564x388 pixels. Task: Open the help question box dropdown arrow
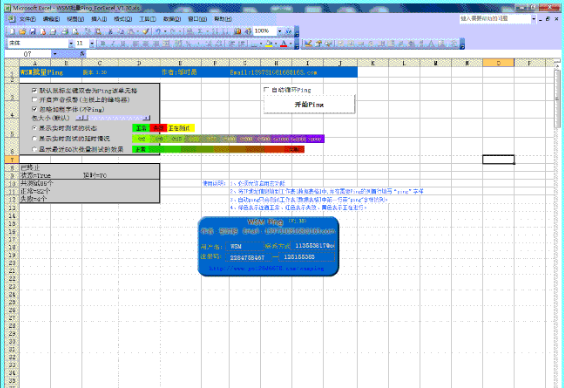click(x=534, y=19)
